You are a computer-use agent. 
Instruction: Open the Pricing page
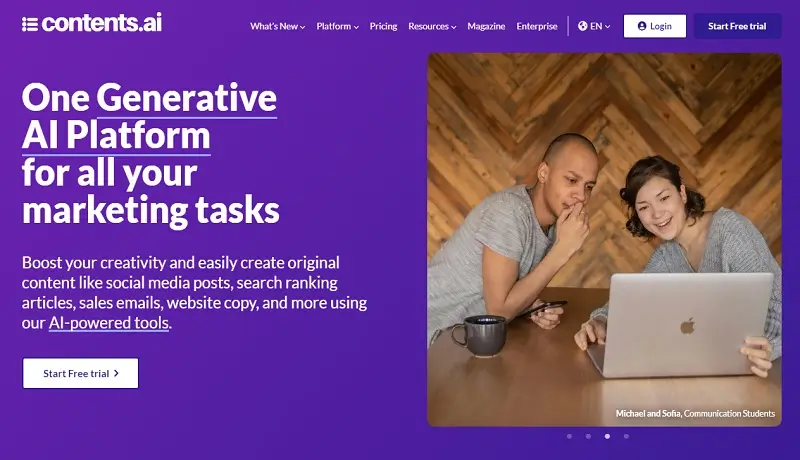tap(383, 26)
